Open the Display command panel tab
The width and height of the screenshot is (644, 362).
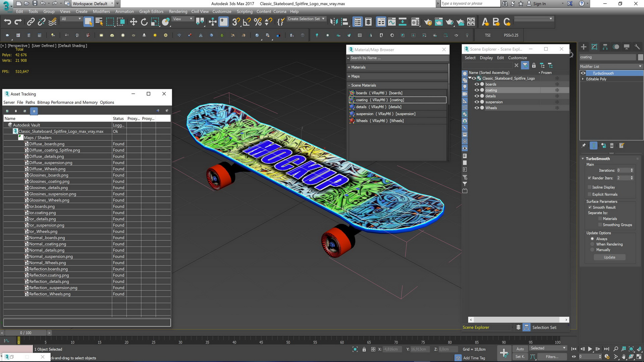point(626,47)
